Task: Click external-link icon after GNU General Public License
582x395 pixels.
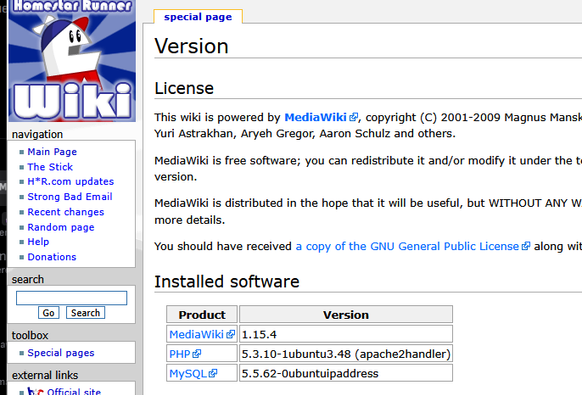Action: [526, 246]
